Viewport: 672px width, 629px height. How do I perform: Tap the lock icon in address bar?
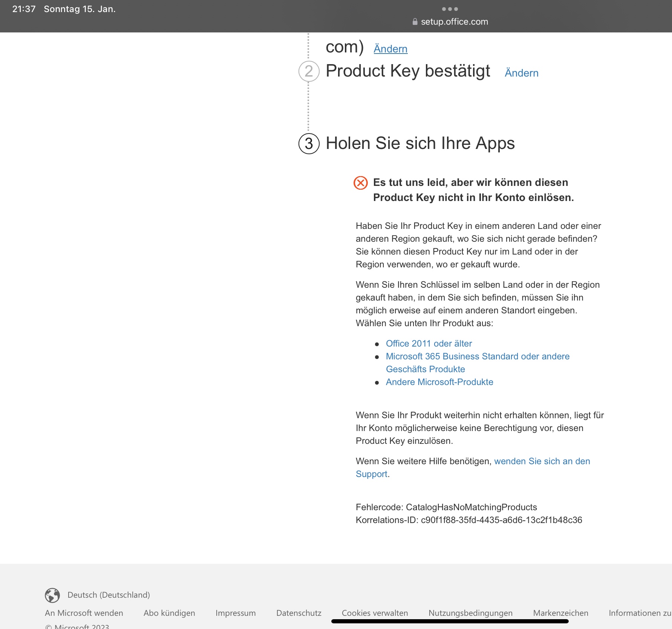pyautogui.click(x=415, y=21)
